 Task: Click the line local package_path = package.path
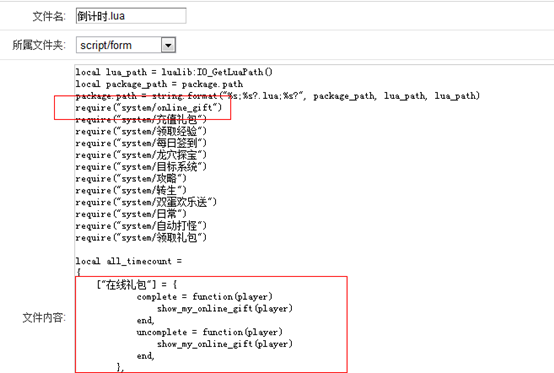(159, 84)
